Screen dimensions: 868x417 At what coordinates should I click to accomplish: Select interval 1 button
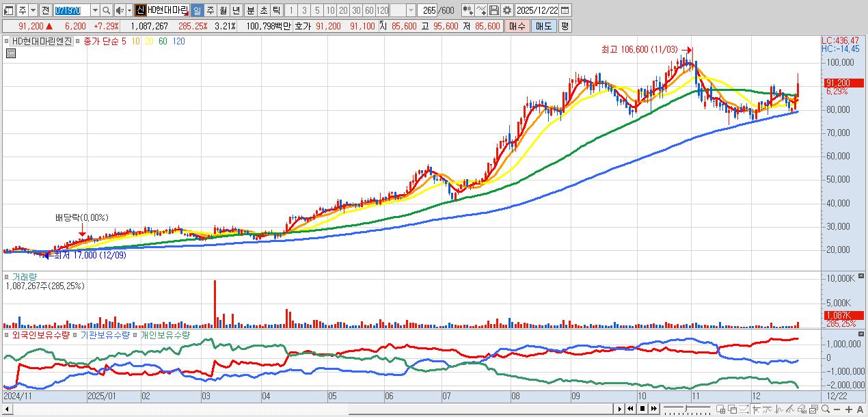[291, 10]
